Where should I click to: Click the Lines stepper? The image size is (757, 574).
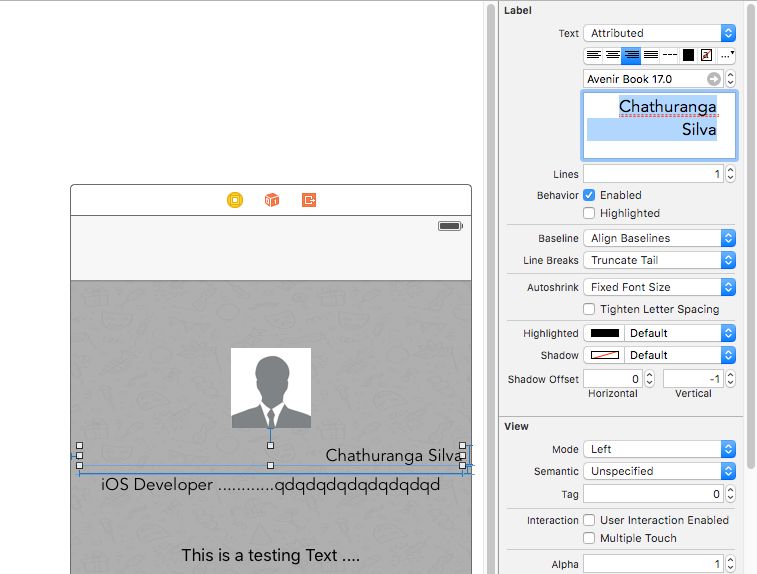(x=730, y=174)
